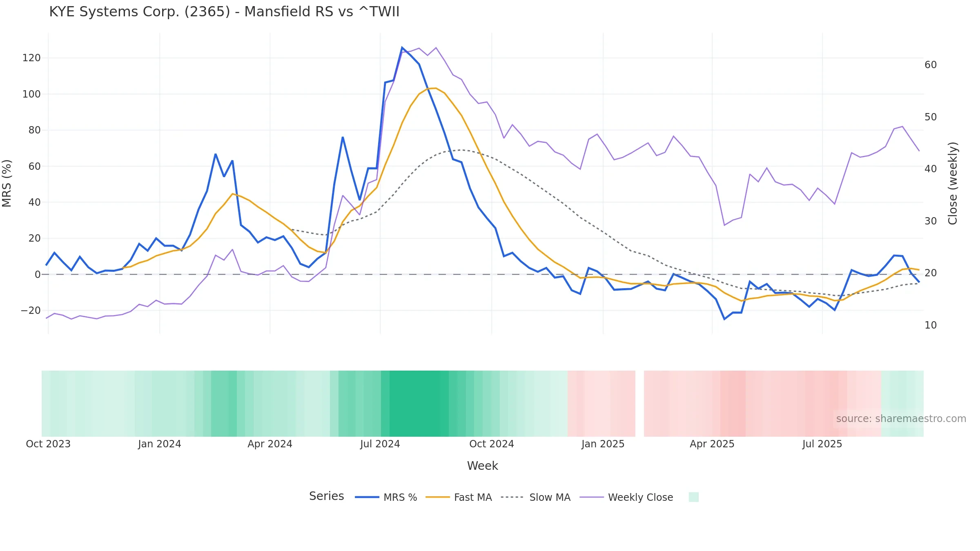This screenshot has width=980, height=551.
Task: Click the light green legend swatch
Action: 693,497
